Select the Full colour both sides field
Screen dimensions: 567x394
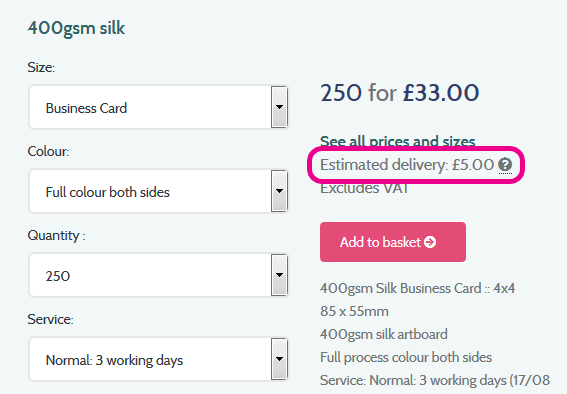(159, 191)
